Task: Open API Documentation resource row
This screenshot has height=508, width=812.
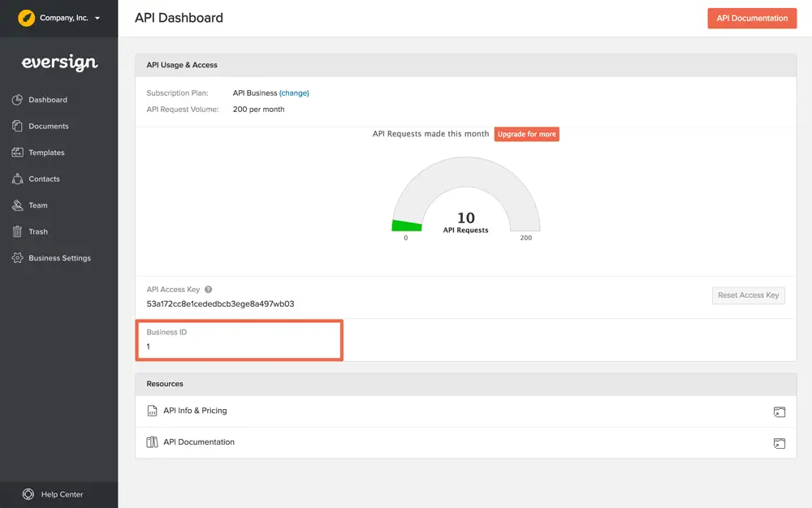Action: [465, 443]
